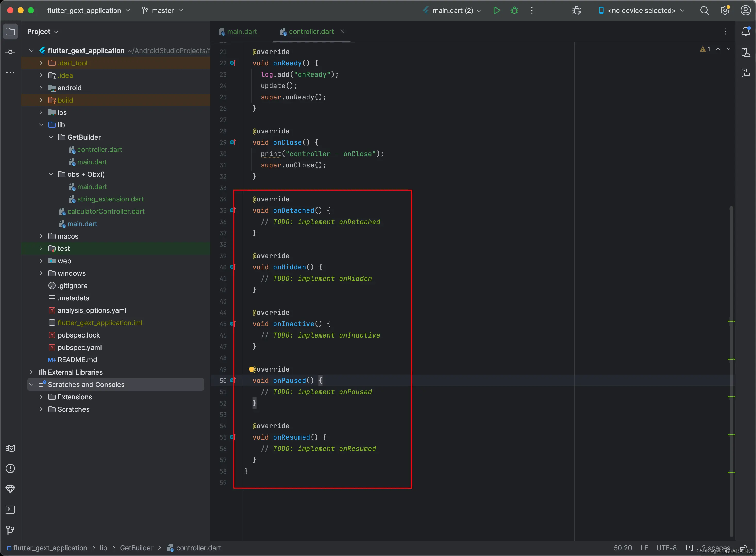Close the controller.dart tab
The width and height of the screenshot is (756, 556).
click(342, 31)
